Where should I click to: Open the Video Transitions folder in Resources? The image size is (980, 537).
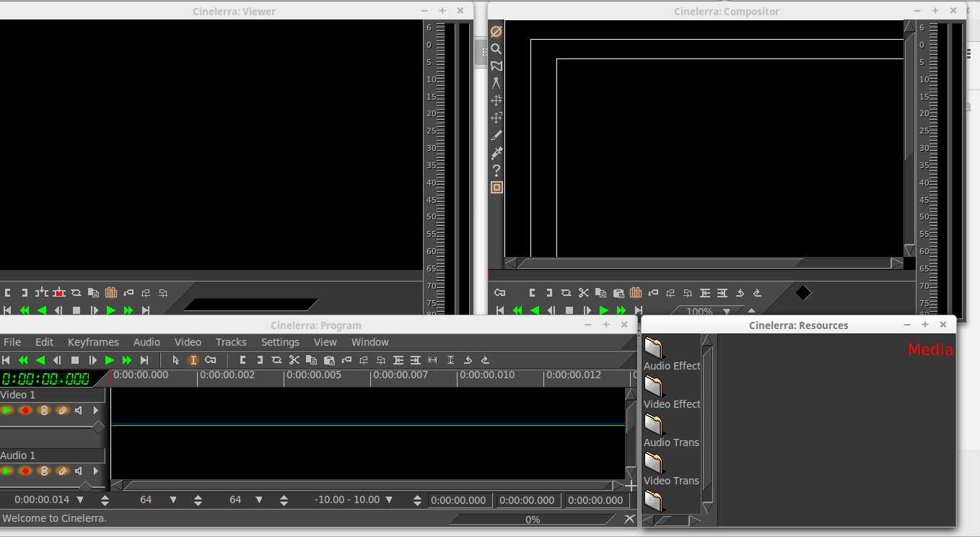[671, 469]
